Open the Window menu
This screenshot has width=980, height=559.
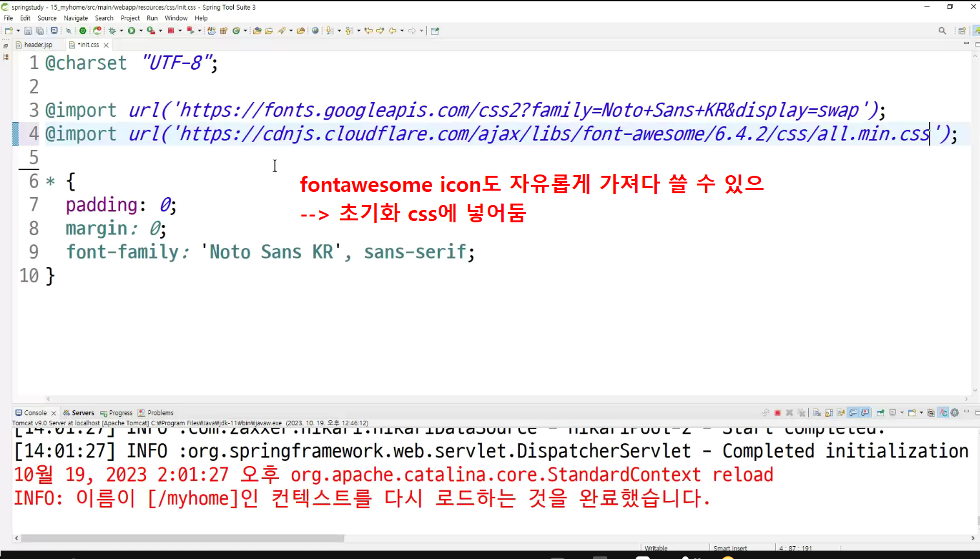[x=176, y=18]
